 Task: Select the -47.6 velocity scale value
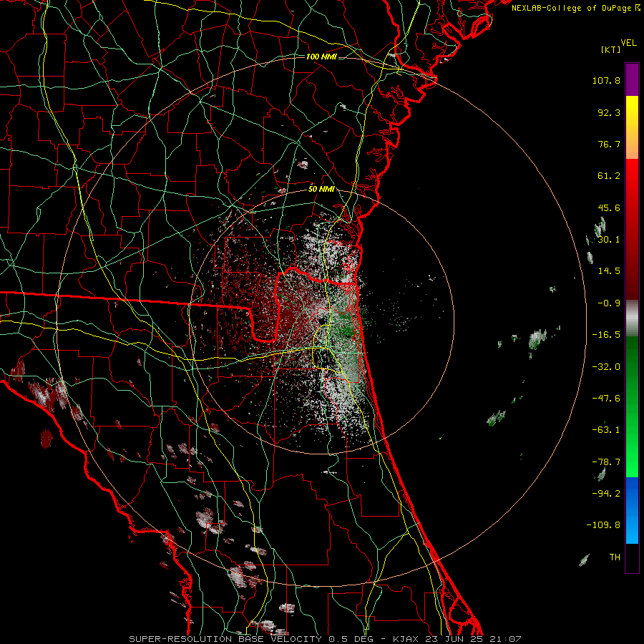[606, 399]
